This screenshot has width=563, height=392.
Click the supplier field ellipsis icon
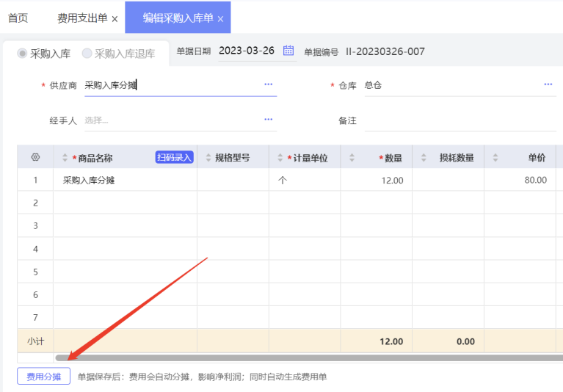point(269,85)
